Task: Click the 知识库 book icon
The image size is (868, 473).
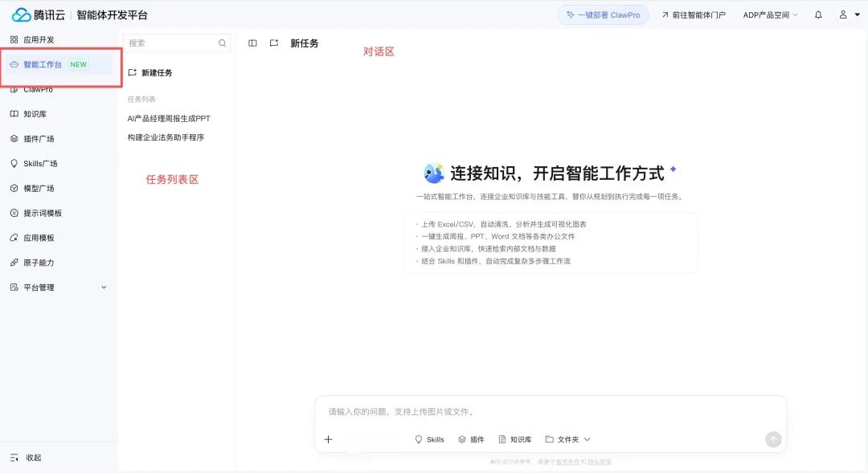Action: [x=14, y=114]
